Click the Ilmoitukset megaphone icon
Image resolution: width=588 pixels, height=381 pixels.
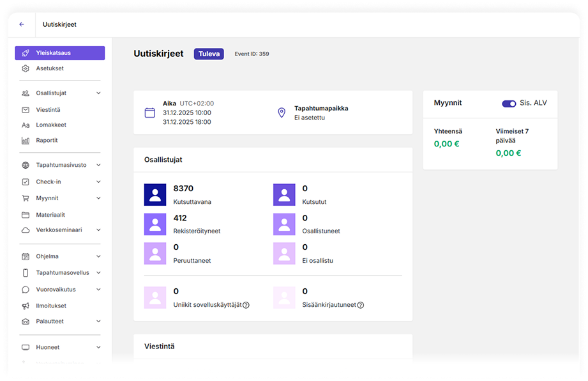pyautogui.click(x=26, y=306)
